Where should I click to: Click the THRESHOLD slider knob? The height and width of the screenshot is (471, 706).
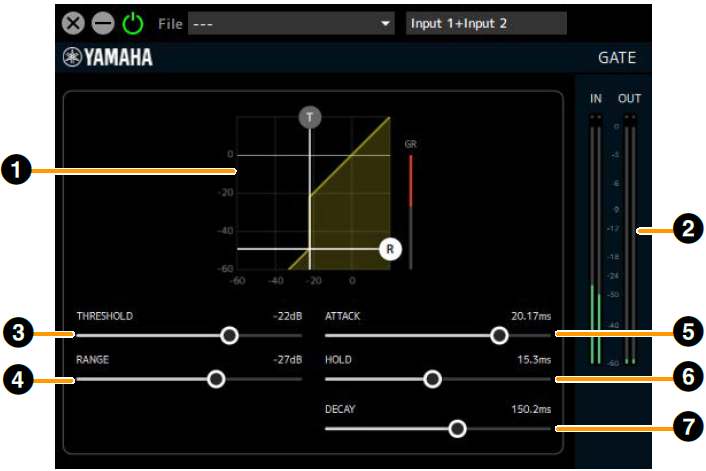229,335
